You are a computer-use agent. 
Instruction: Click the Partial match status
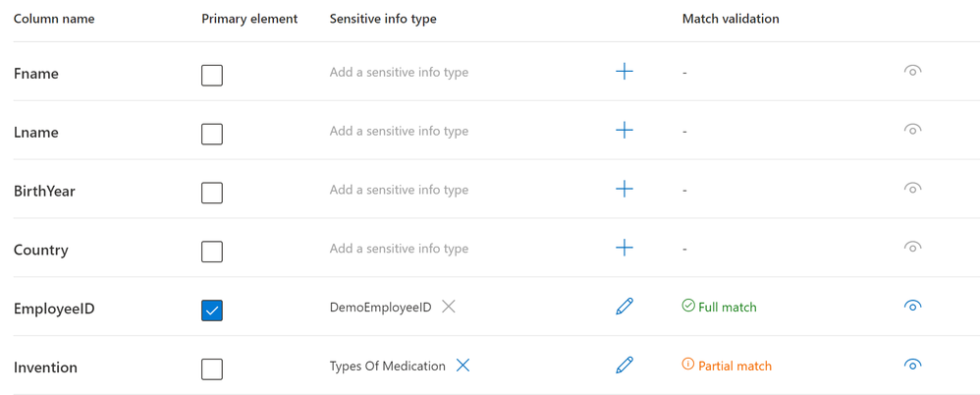tap(727, 366)
